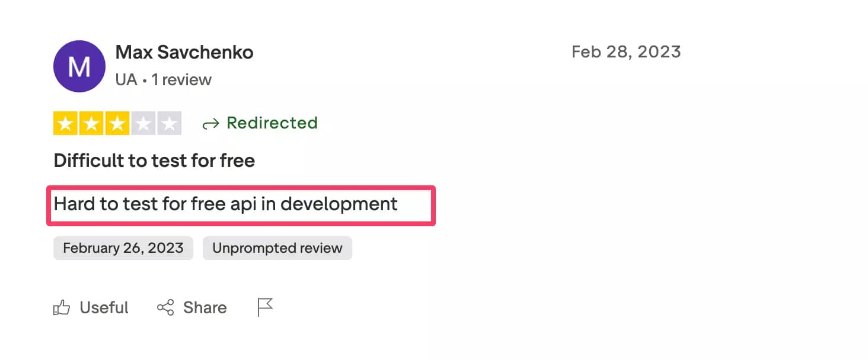Open Max Savchenko's profile name
Image resolution: width=868 pixels, height=360 pixels.
(x=184, y=52)
